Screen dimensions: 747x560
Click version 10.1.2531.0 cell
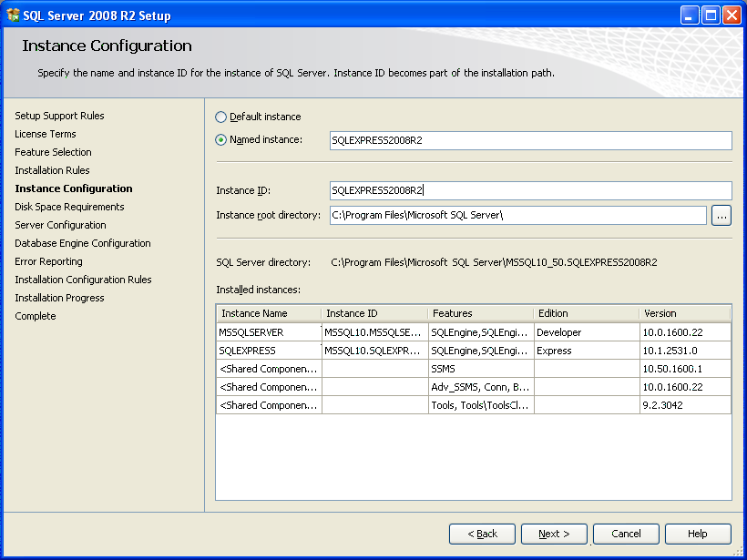(x=685, y=351)
